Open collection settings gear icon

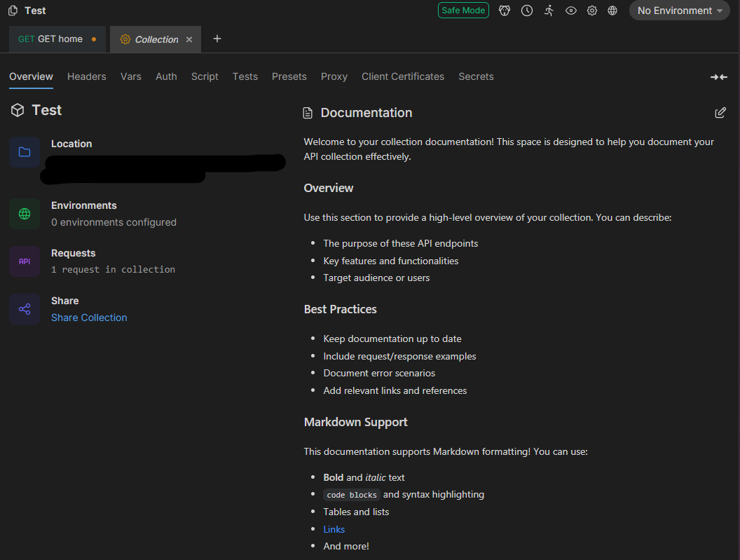(592, 11)
